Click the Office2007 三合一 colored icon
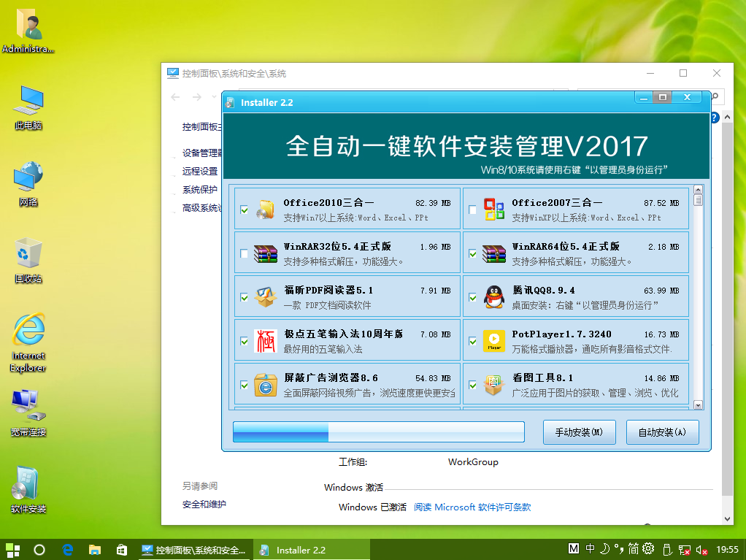This screenshot has width=746, height=560. pyautogui.click(x=494, y=210)
